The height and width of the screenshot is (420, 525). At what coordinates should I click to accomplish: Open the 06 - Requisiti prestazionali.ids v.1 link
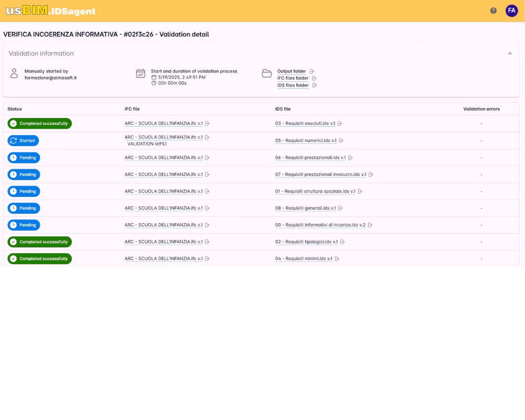point(310,157)
